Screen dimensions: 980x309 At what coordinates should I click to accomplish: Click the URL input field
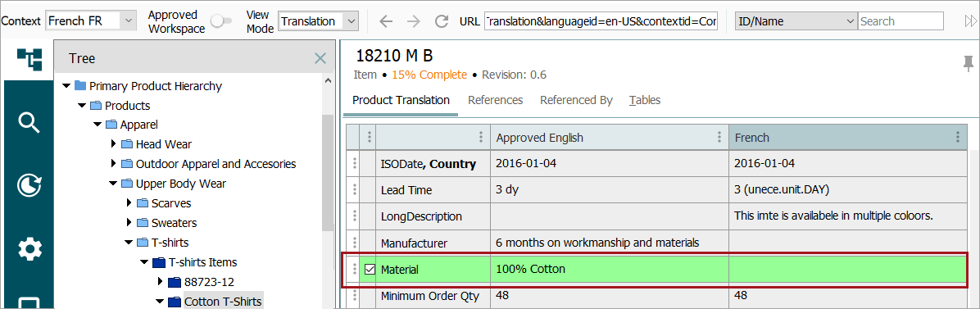click(x=601, y=21)
